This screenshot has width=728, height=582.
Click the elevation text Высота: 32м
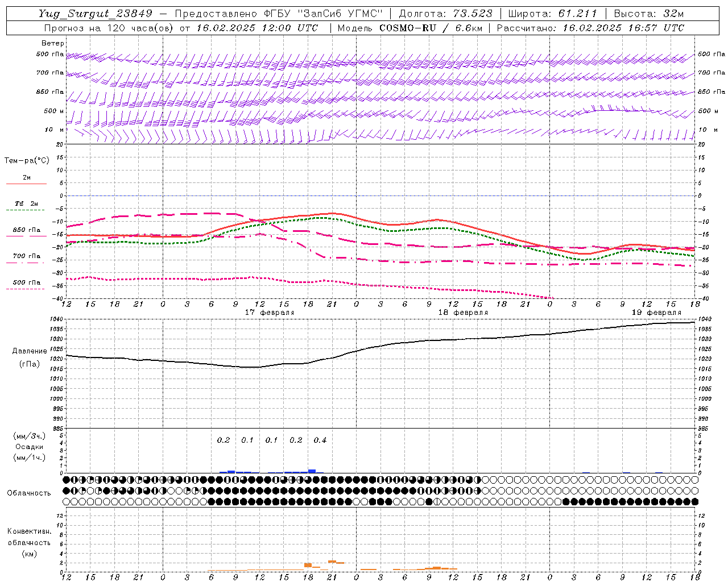tap(648, 14)
